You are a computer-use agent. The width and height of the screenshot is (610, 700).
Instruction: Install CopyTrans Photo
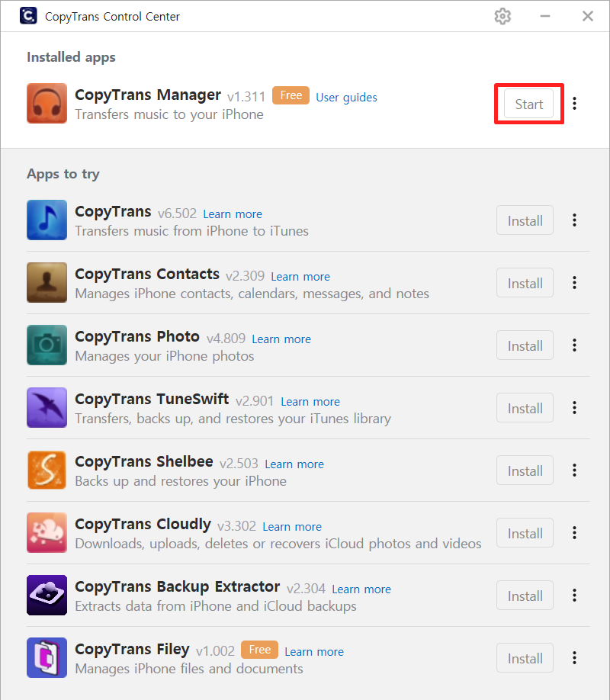point(525,345)
